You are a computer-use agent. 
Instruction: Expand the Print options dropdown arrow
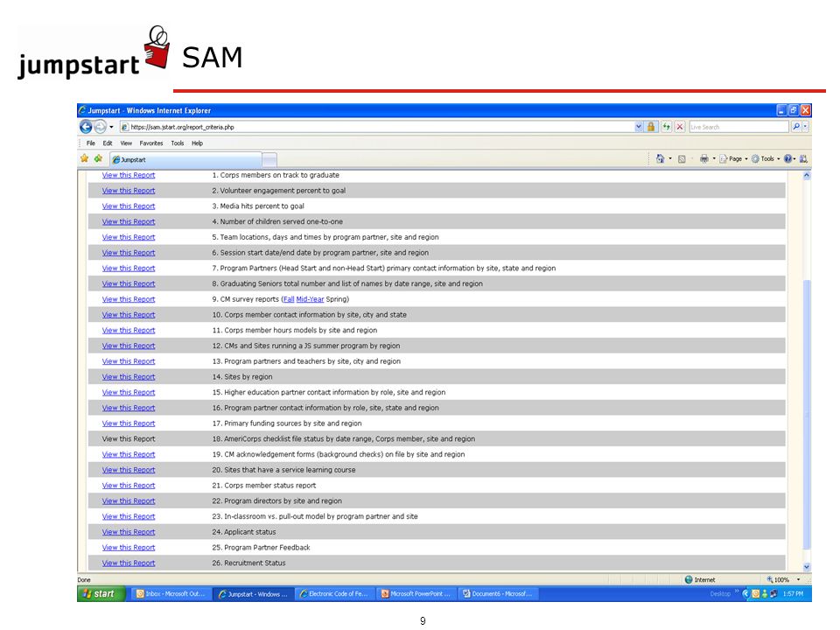pos(714,158)
